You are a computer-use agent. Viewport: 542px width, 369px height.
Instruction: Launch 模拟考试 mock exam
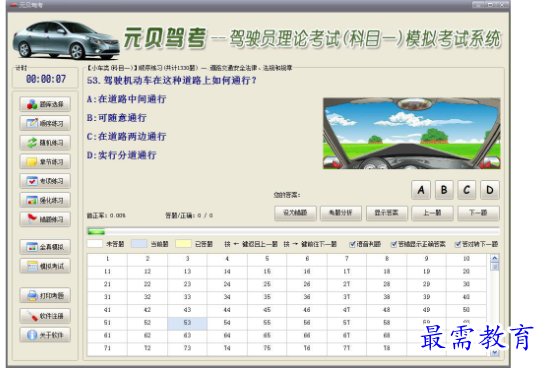pyautogui.click(x=45, y=266)
